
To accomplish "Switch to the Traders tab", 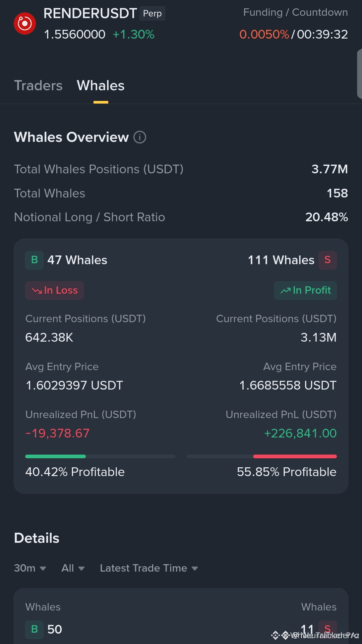I will click(x=38, y=86).
